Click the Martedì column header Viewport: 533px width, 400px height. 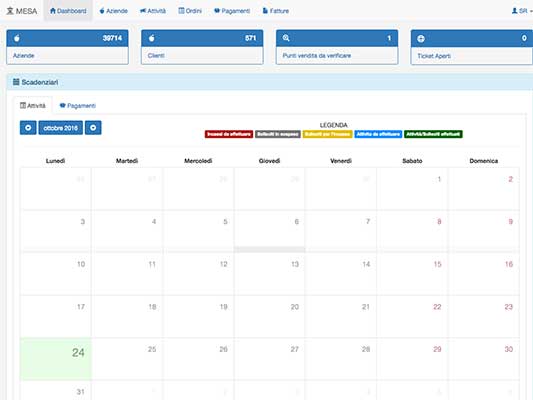(127, 161)
